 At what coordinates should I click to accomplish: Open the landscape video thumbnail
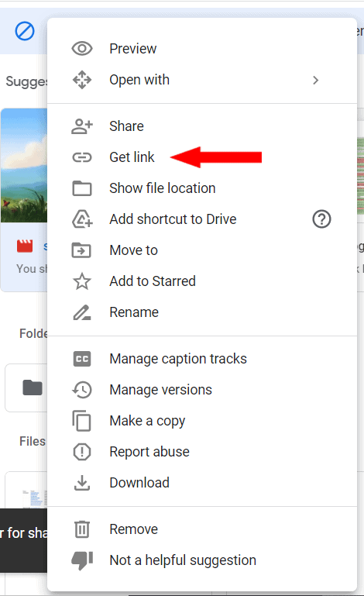pyautogui.click(x=24, y=165)
